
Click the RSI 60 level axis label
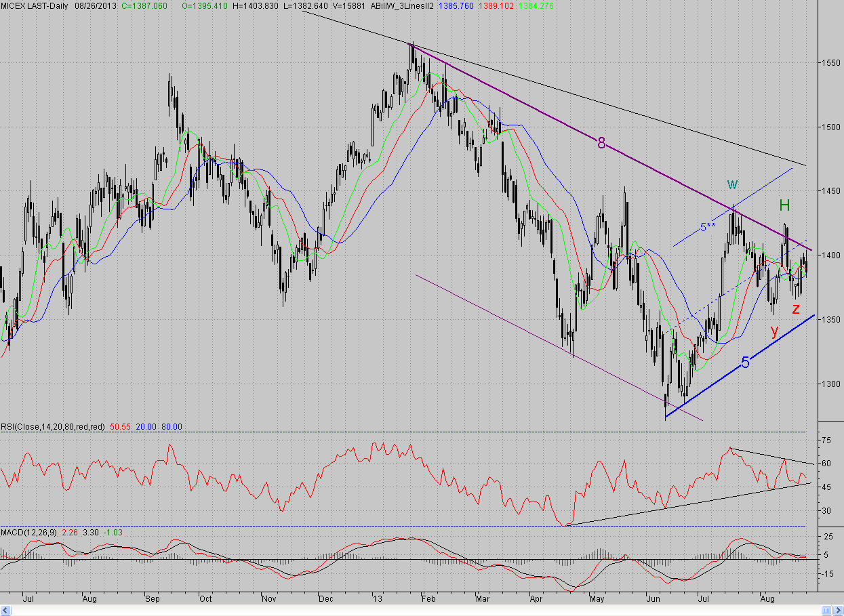tap(826, 464)
